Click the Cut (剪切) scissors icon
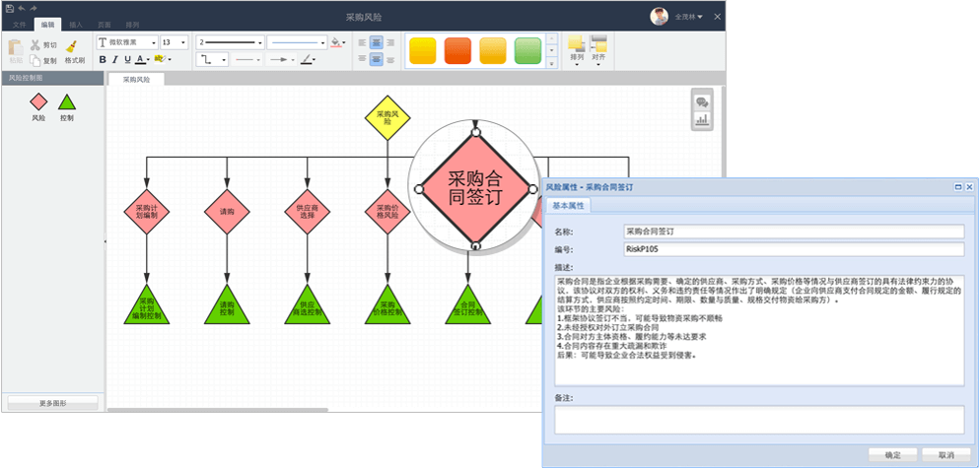980x469 pixels. coord(35,44)
